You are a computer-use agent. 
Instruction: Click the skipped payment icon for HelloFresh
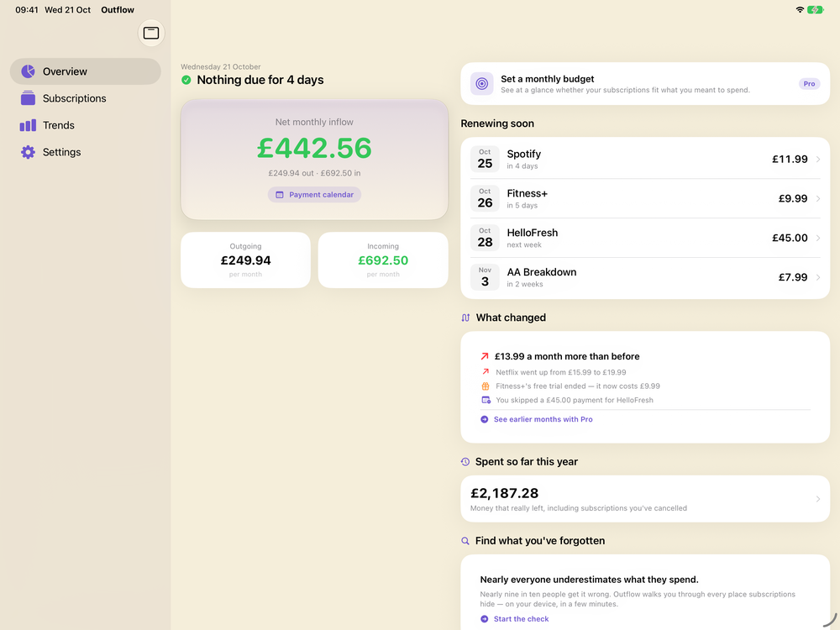point(486,400)
